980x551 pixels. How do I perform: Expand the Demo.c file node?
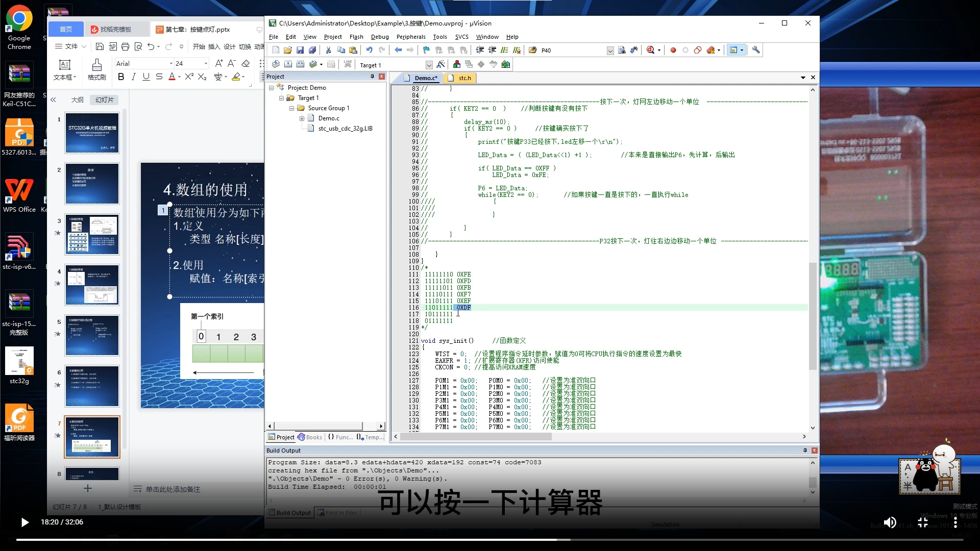(302, 118)
